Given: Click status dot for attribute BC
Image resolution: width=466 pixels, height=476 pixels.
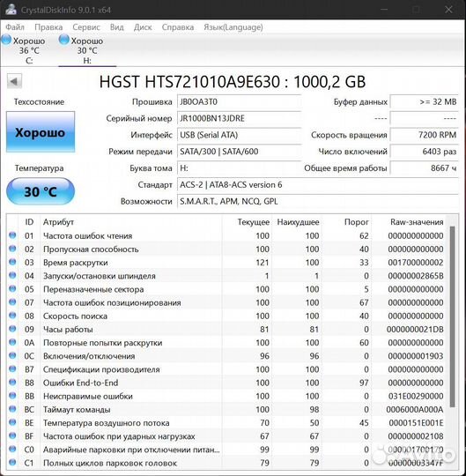Looking at the screenshot, I should pyautogui.click(x=12, y=409).
